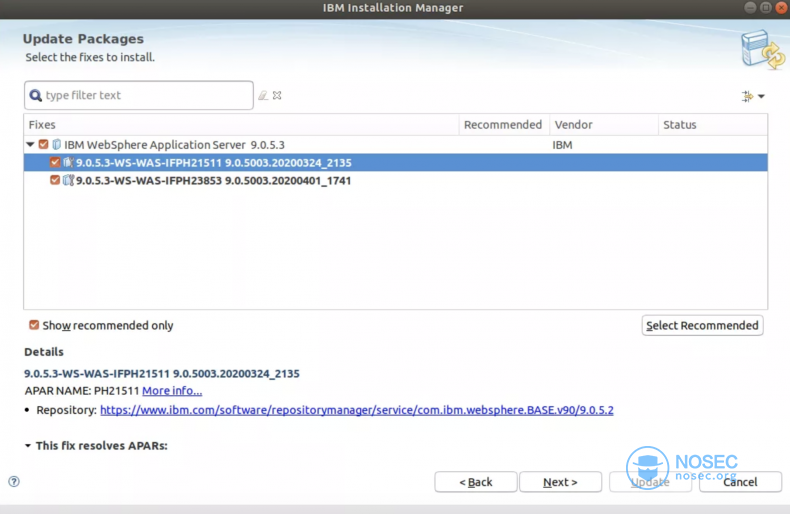Toggle Show recommended only checkbox
The width and height of the screenshot is (790, 514).
34,325
